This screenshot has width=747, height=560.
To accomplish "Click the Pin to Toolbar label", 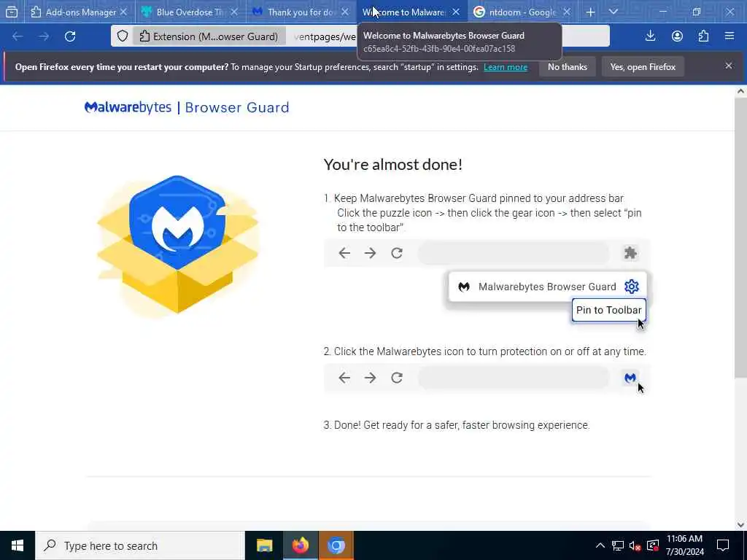I will click(x=609, y=310).
